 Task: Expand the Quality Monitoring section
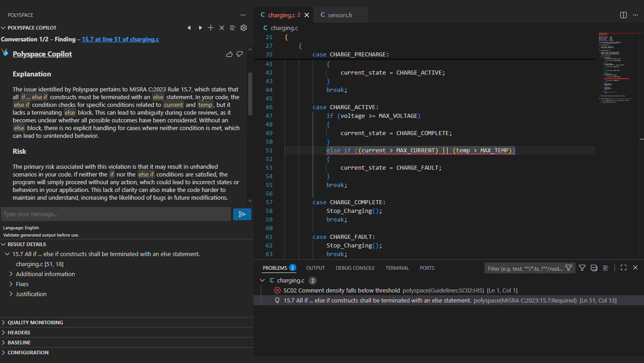click(x=35, y=323)
